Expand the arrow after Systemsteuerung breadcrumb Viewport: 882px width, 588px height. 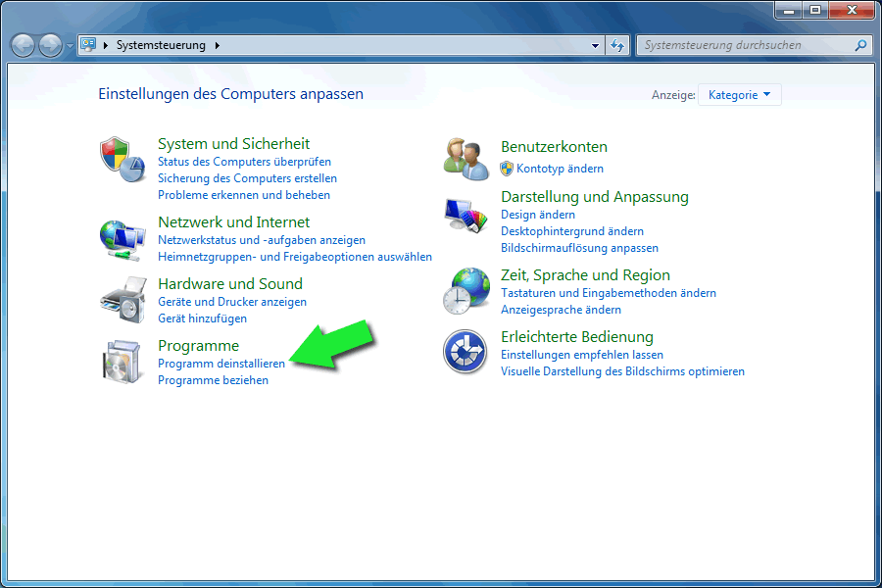218,45
